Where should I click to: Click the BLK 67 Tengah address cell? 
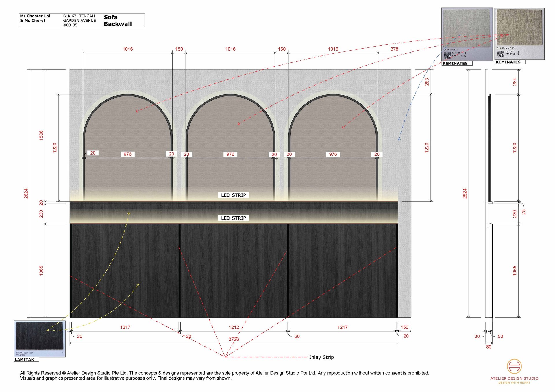coord(82,21)
